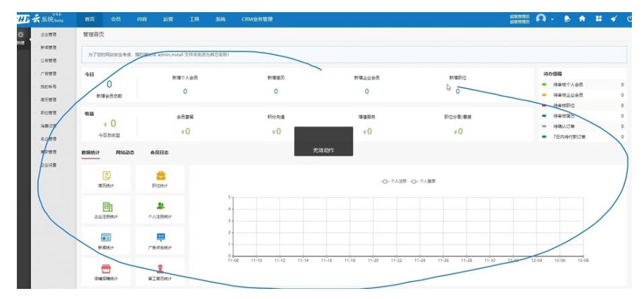644x299 pixels.
Task: Switch to the 网站动态 tab
Action: tap(125, 153)
